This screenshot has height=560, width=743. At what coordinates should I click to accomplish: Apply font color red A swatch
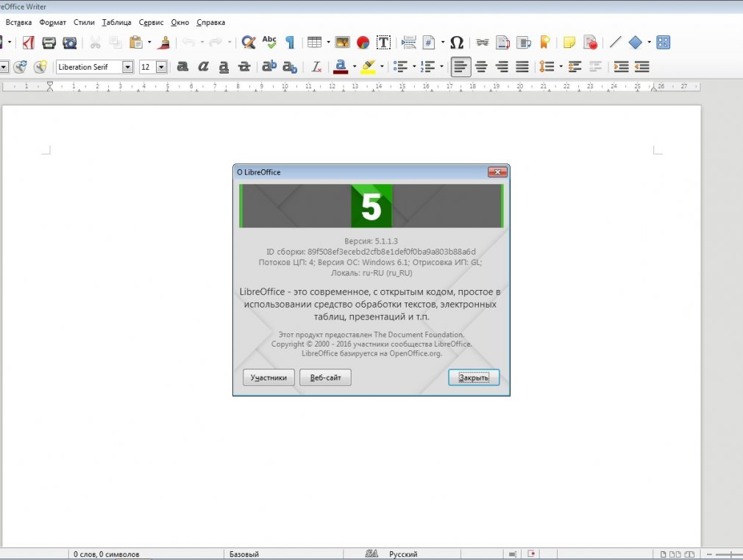340,67
